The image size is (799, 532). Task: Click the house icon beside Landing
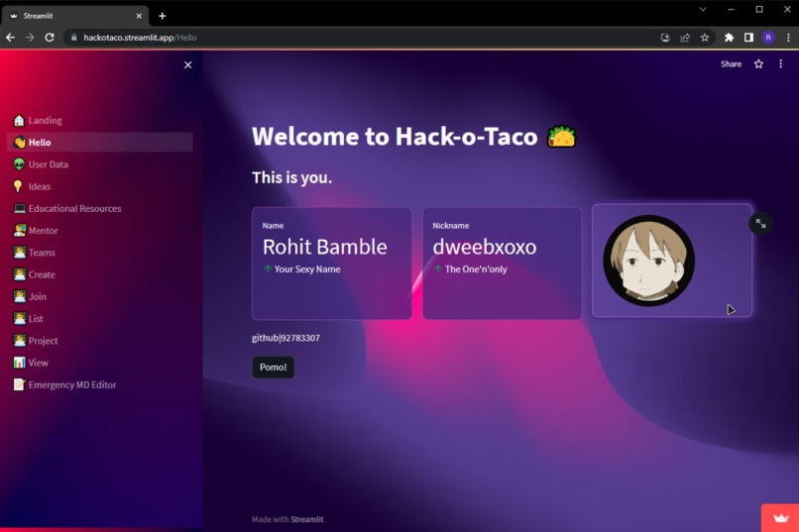20,120
